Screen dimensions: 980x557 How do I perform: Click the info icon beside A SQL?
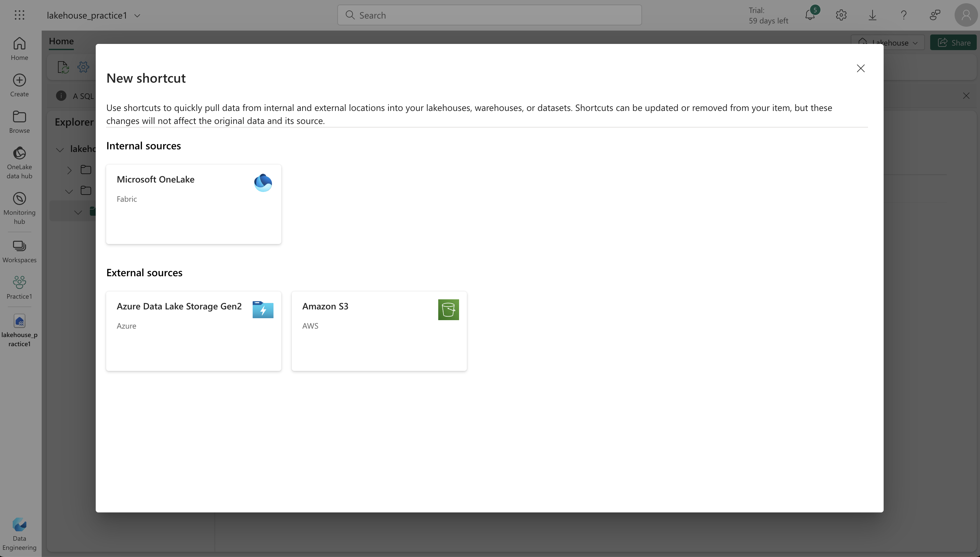click(61, 96)
